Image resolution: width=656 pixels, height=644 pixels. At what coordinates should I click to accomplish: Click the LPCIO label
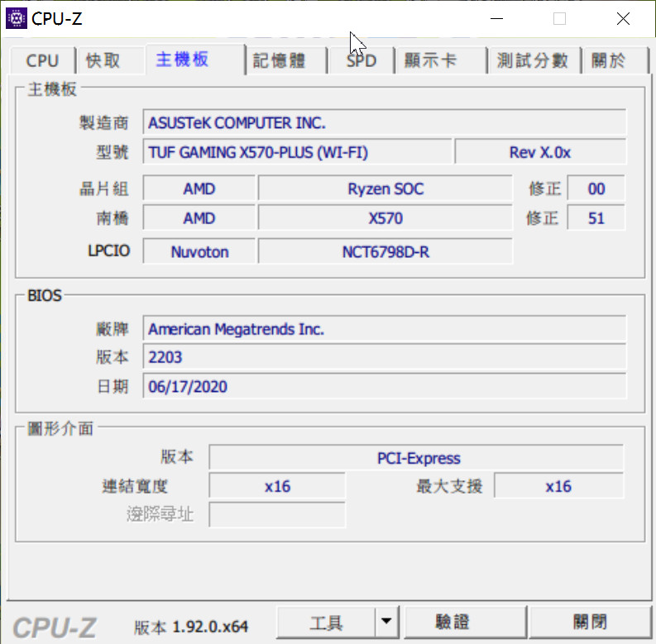108,251
